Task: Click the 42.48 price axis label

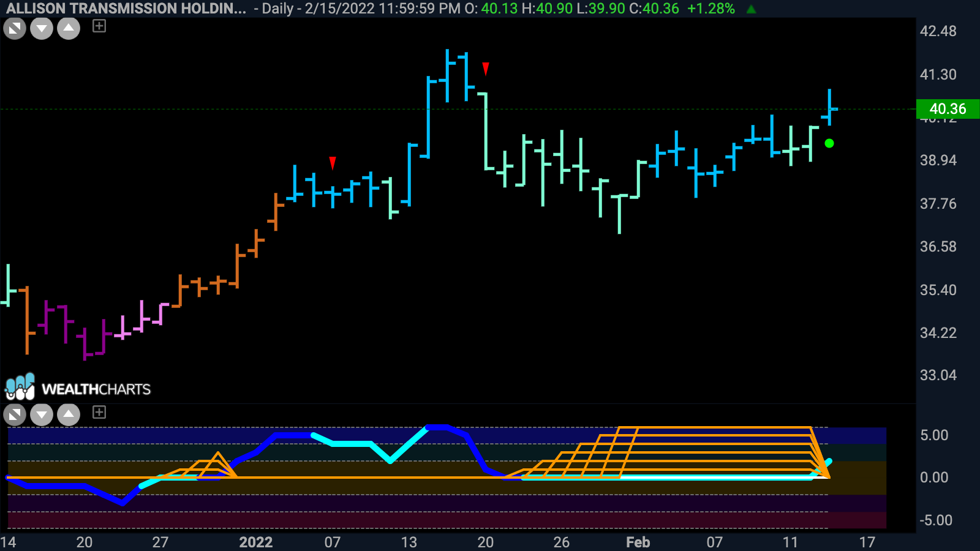Action: click(938, 31)
